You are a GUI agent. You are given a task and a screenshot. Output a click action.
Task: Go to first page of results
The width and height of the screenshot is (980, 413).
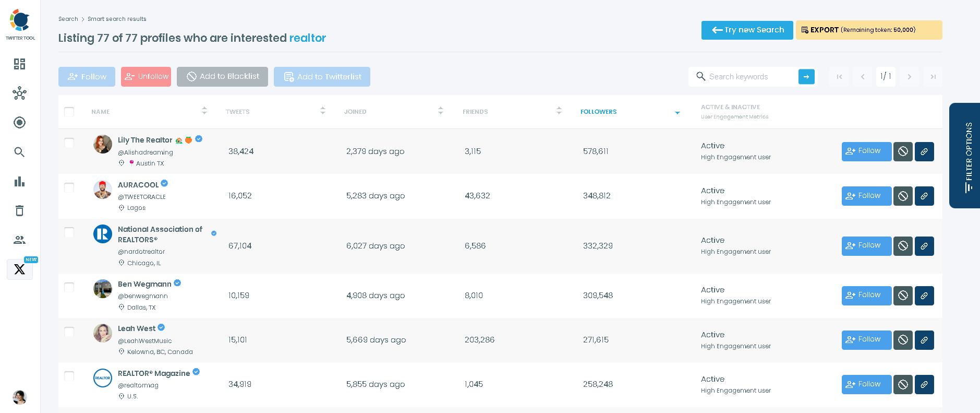tap(839, 77)
